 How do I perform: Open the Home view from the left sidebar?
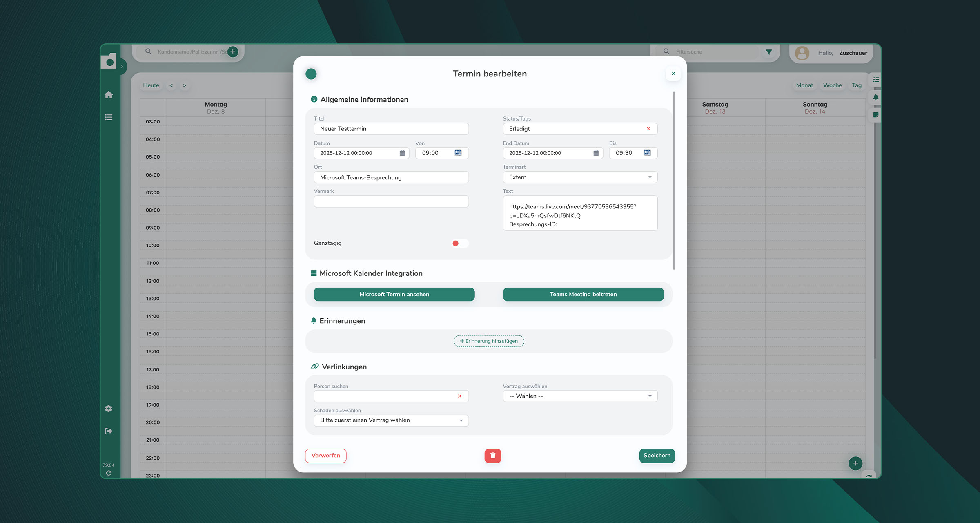click(109, 94)
